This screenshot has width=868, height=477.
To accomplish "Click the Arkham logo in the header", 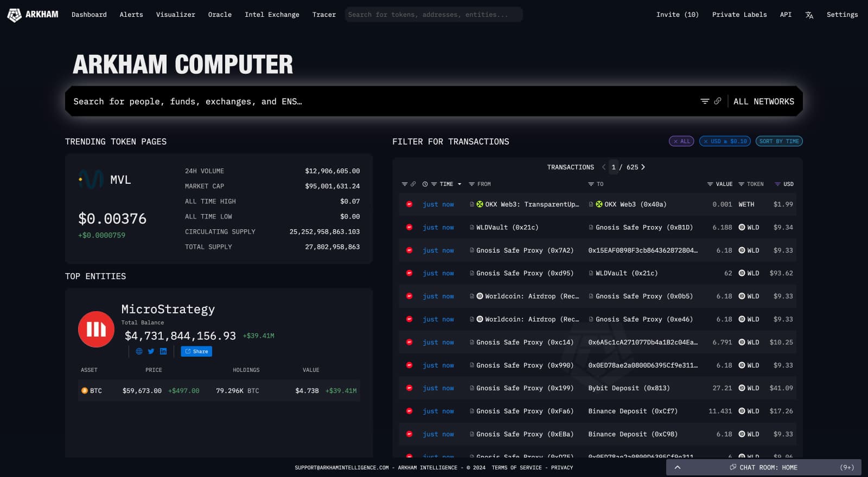I will [x=33, y=15].
